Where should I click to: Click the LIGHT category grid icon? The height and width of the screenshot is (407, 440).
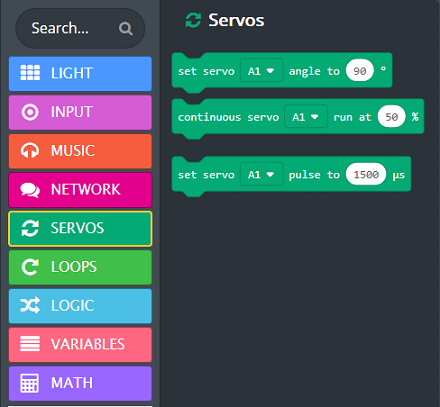click(30, 73)
